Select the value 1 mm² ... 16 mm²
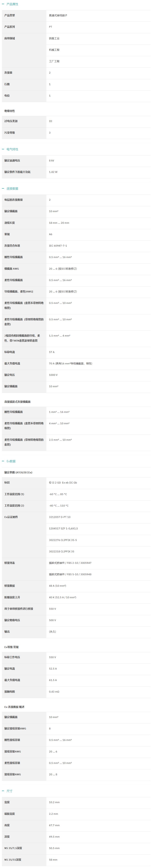The image size is (151, 868). pyautogui.click(x=59, y=412)
